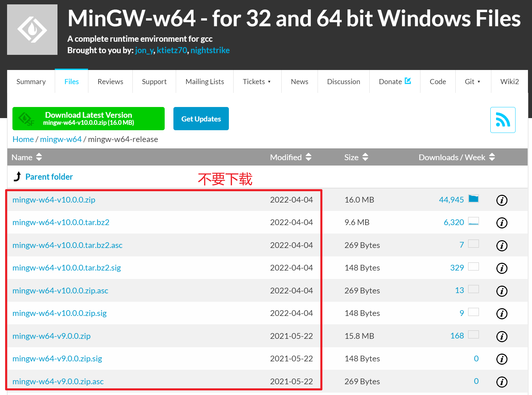Click the 6,320 downloads count

coord(454,222)
